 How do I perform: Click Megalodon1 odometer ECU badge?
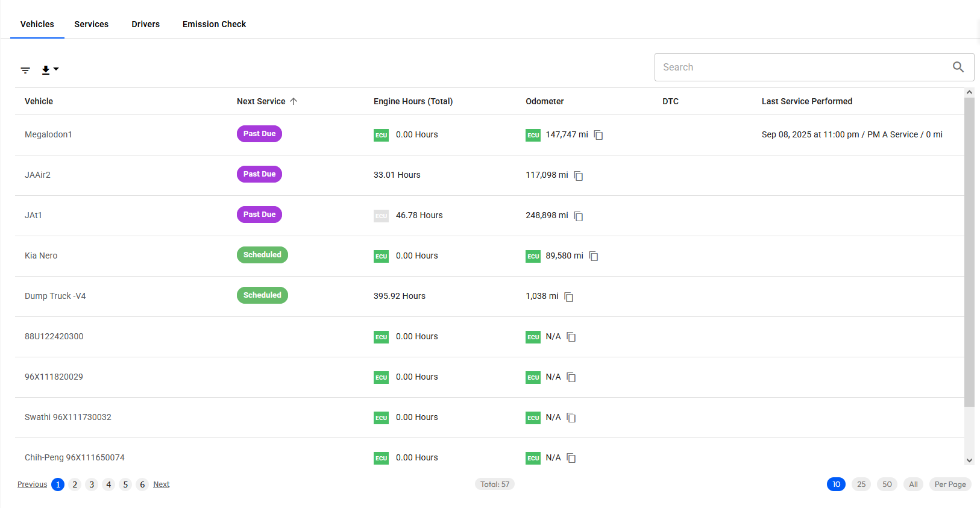[533, 135]
